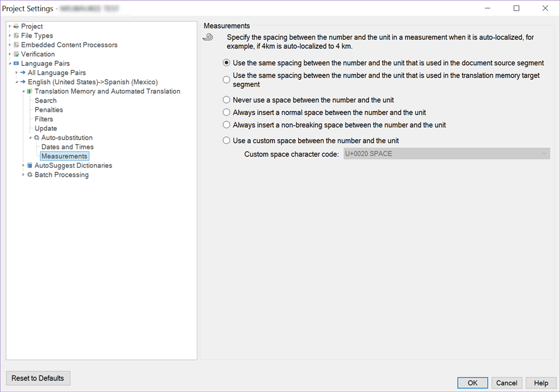Viewport: 560px width, 392px height.
Task: Click the Language Pairs flag icon
Action: click(16, 64)
